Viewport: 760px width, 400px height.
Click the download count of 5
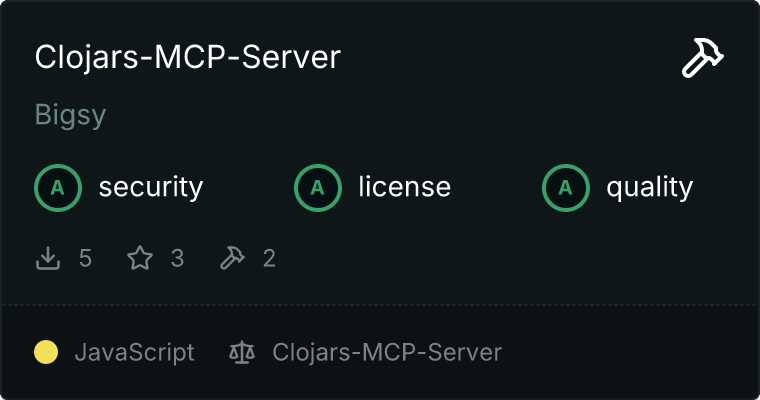pos(85,258)
